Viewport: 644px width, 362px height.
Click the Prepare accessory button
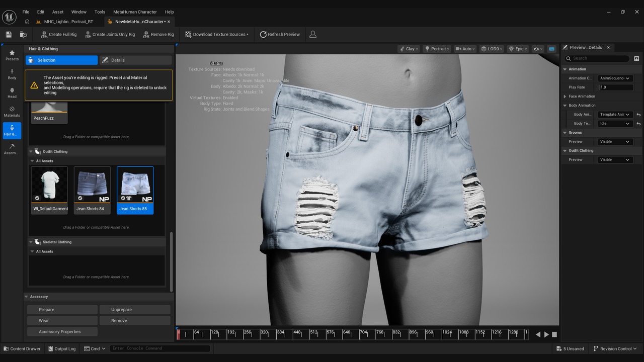coord(62,310)
